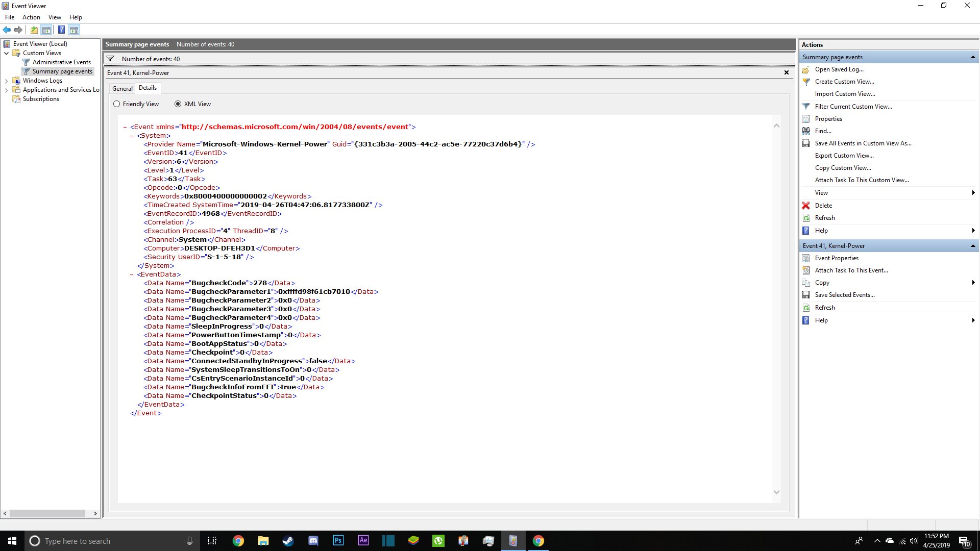980x551 pixels.
Task: Click XML view scroll up arrow
Action: click(776, 126)
